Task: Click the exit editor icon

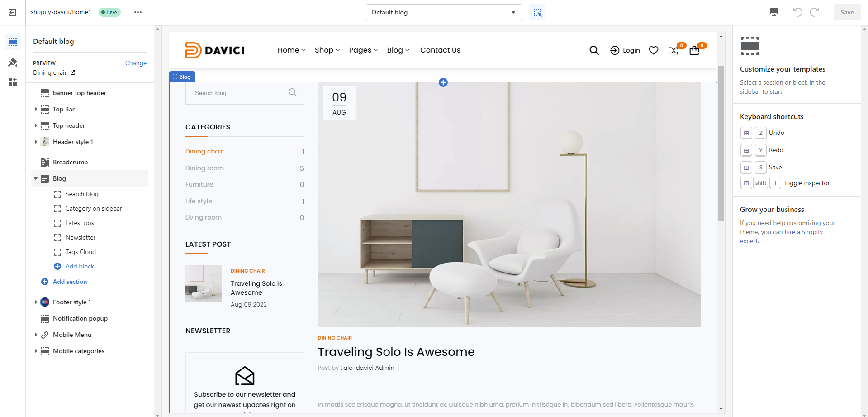Action: pos(13,12)
